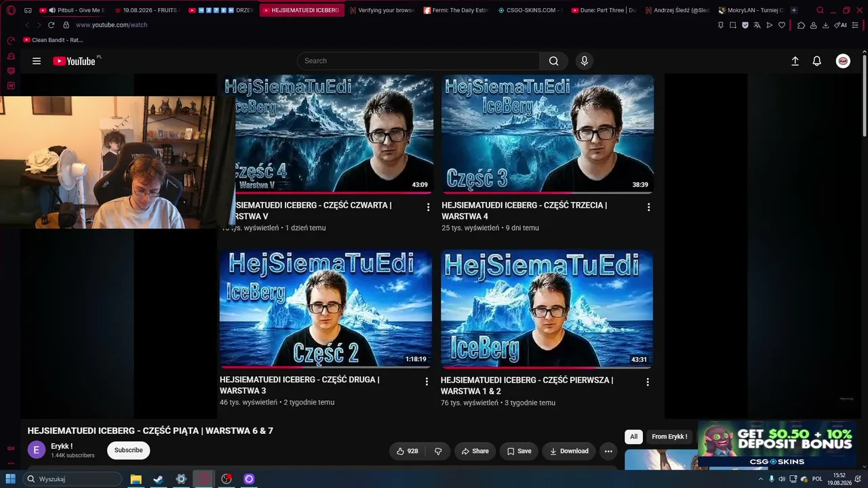This screenshot has height=488, width=868.
Task: Open the Część 4 Warstwa V thumbnail
Action: tap(326, 134)
